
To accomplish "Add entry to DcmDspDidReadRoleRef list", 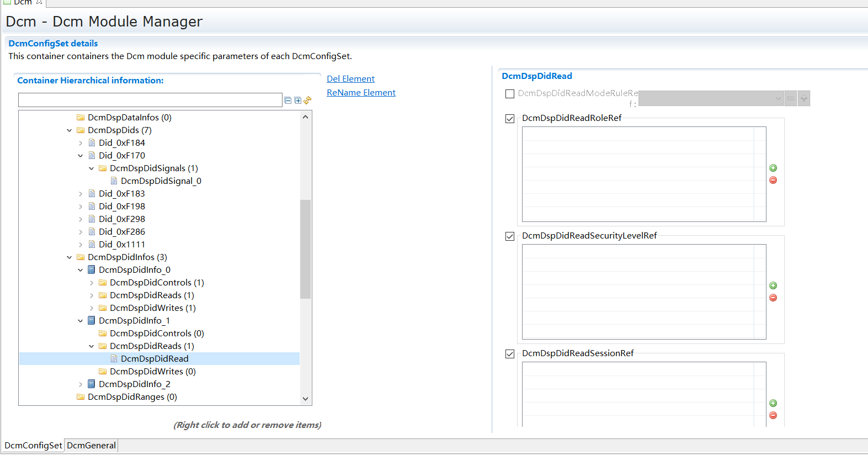I will (773, 168).
